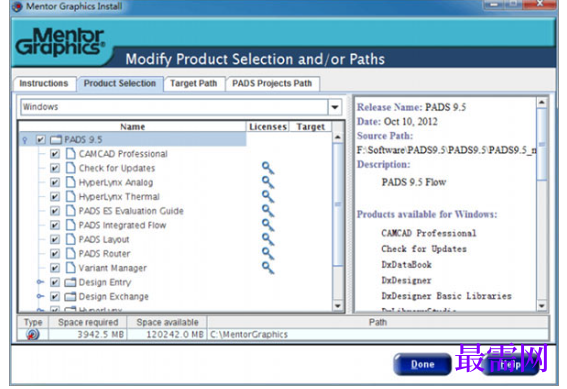Click the C:\MentorGraphics path cell

point(378,334)
